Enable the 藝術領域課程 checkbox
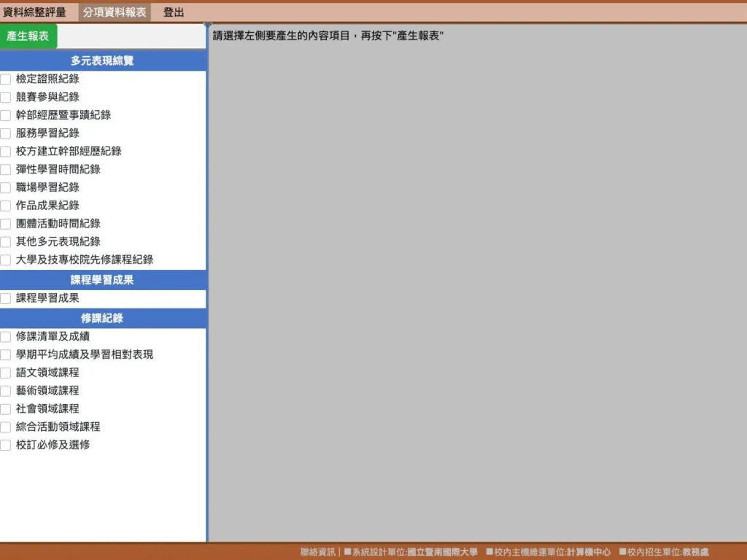Viewport: 747px width, 560px height. [x=6, y=391]
